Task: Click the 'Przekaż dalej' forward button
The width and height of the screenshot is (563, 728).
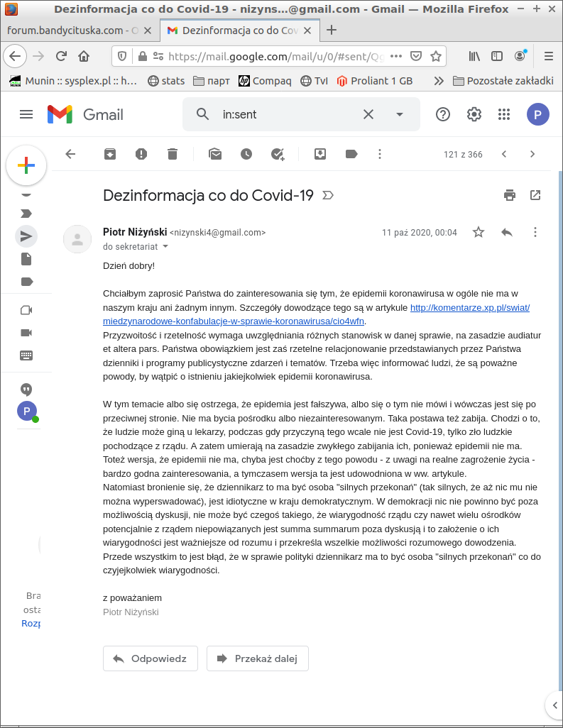Action: point(257,658)
